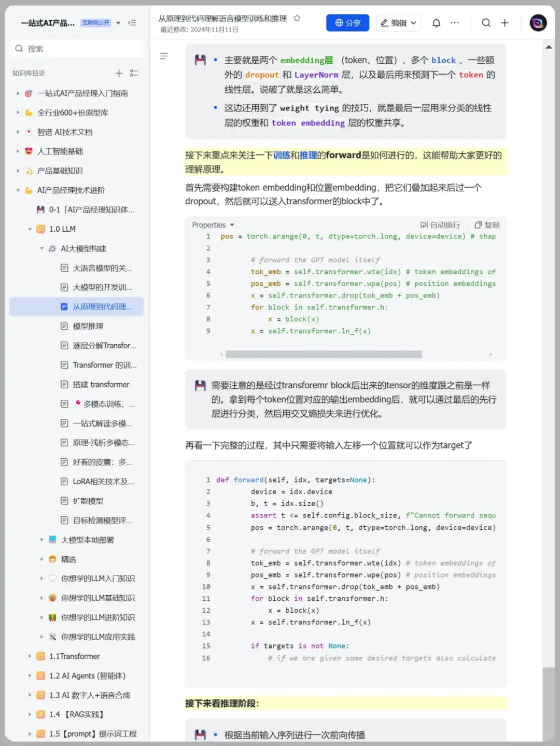Open the document outline icon

point(163,56)
